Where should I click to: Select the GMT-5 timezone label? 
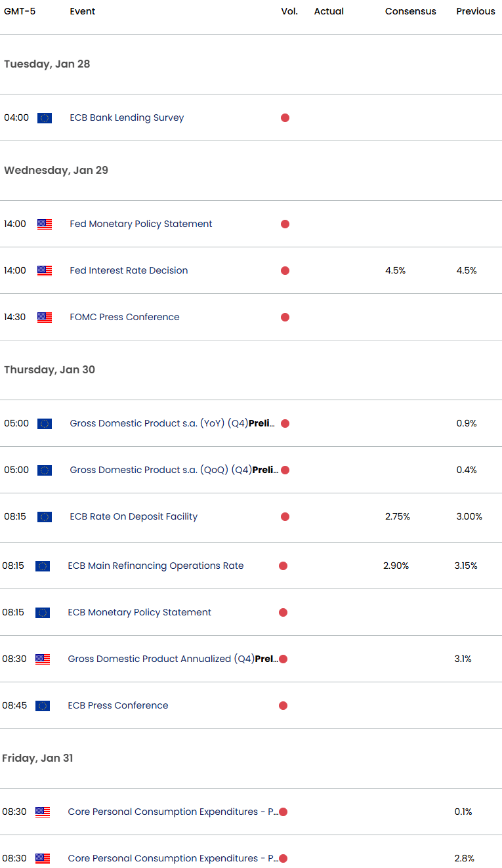click(20, 11)
